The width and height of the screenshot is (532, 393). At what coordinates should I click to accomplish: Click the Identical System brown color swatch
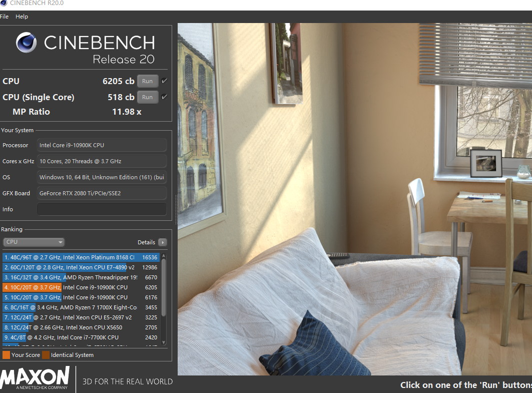click(x=46, y=355)
